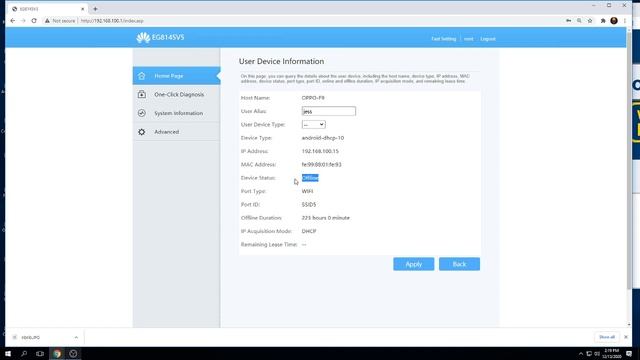
Task: Click into the User Alias input field
Action: coord(329,111)
